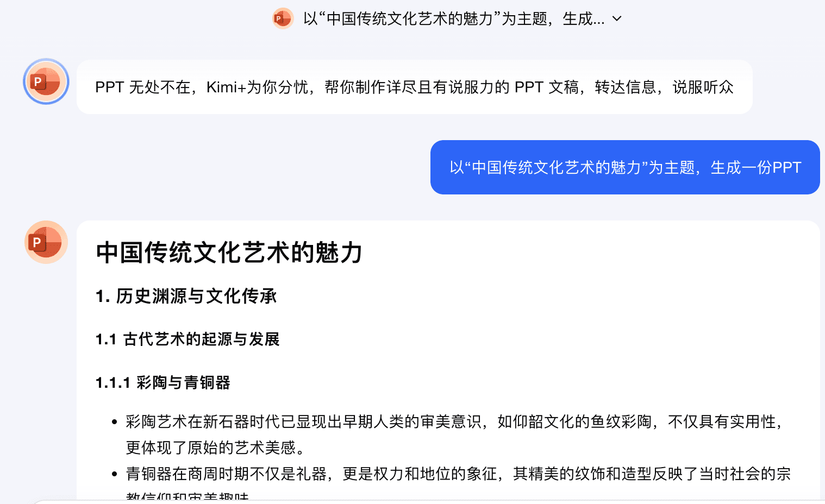Click the Kimi+ PPT avatar beside the greeting
This screenshot has width=825, height=504.
point(46,82)
